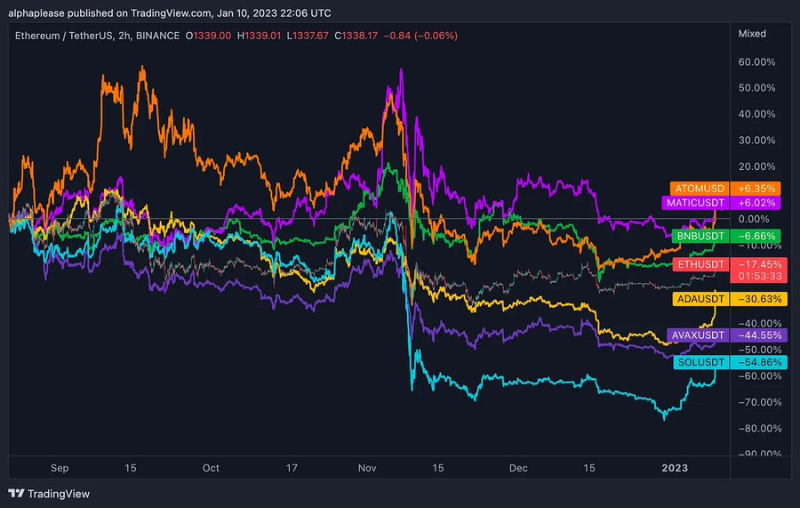Screen dimensions: 800x508
Task: Click the Sep label on time axis
Action: coord(59,468)
